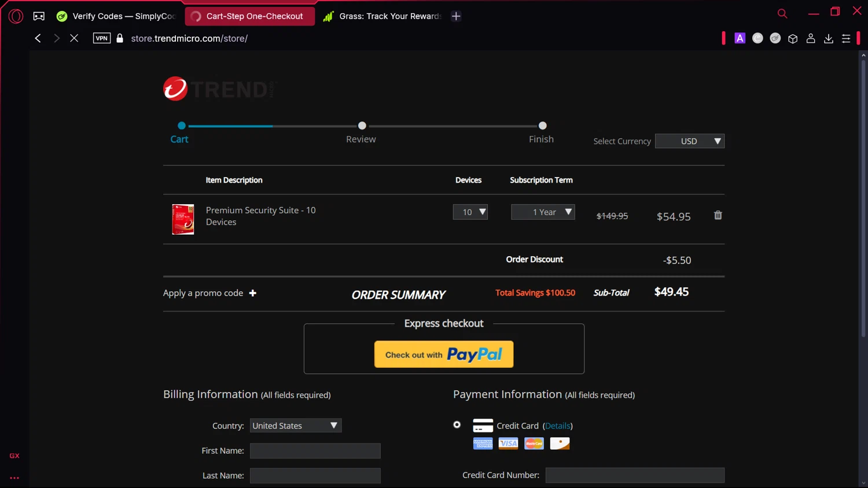Click the credit card icon
Screen dimensions: 868x488
[x=483, y=426]
